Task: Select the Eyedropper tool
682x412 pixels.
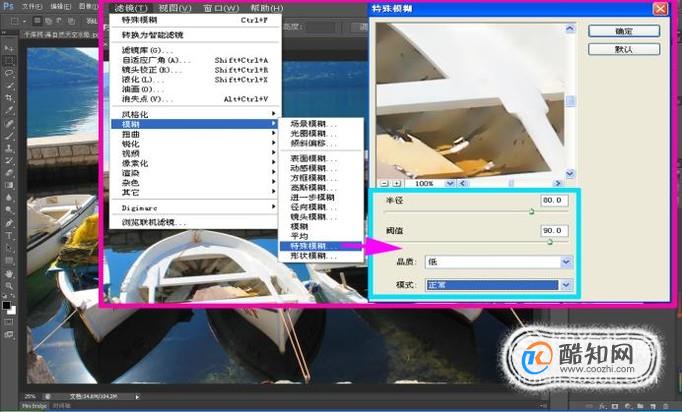Action: pos(9,111)
